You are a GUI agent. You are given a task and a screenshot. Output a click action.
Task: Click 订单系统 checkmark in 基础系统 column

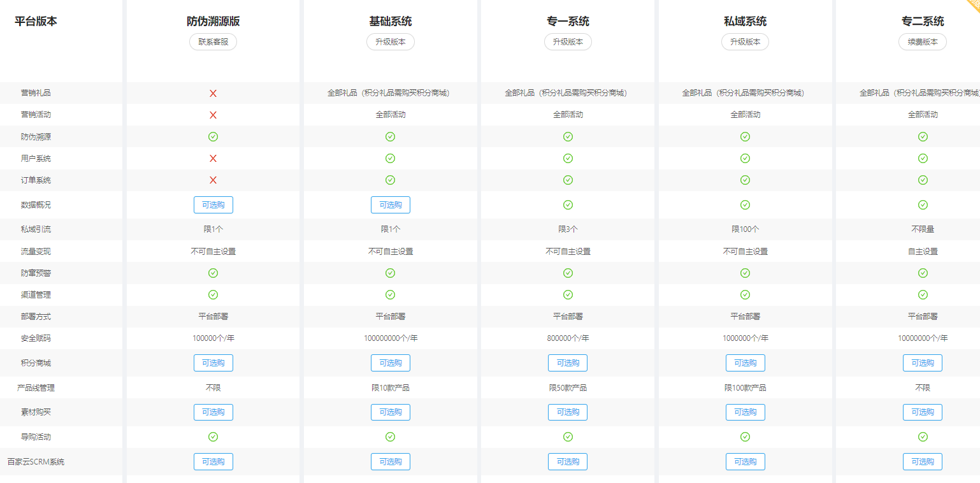(x=391, y=180)
